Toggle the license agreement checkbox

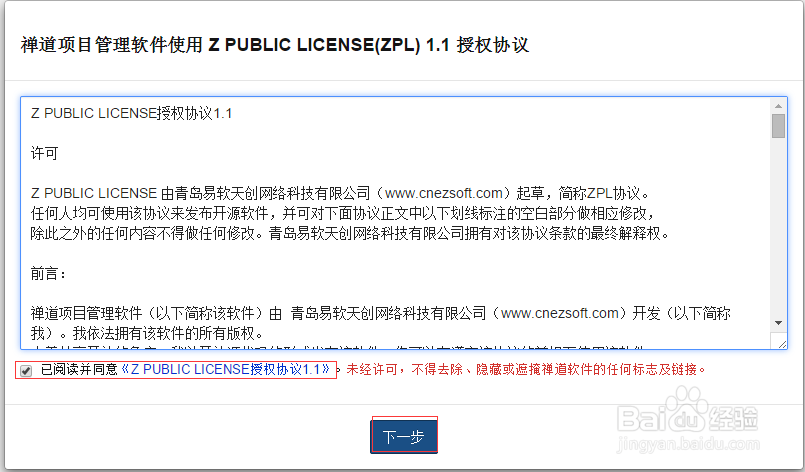click(x=26, y=370)
